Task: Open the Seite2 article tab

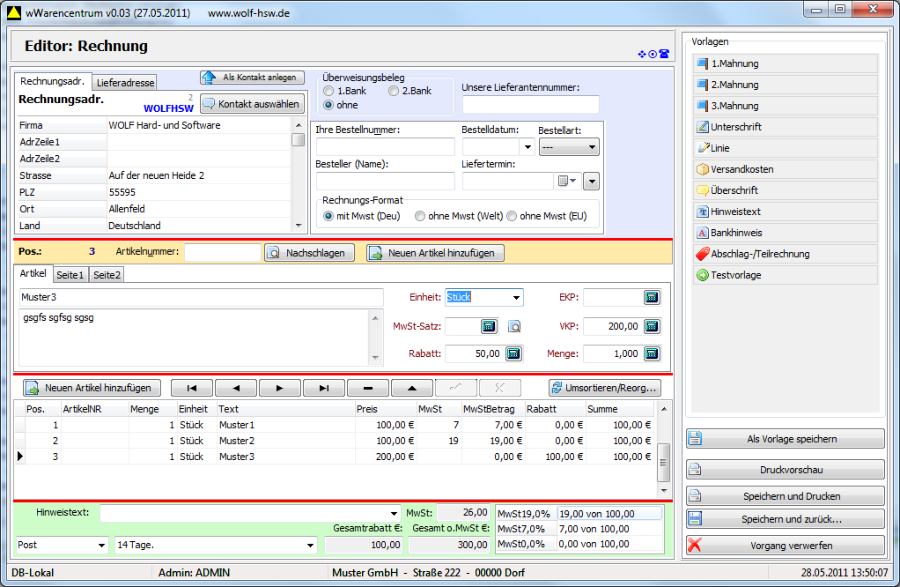Action: [107, 274]
